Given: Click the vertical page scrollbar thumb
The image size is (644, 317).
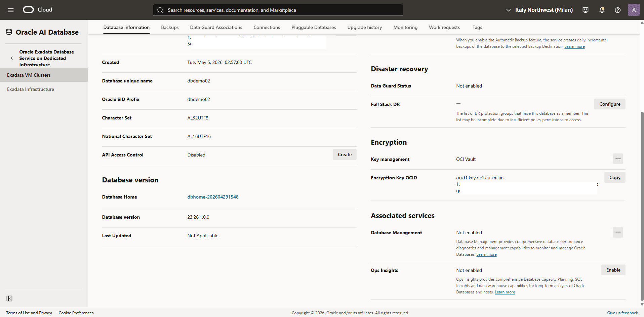Looking at the screenshot, I should pos(642,206).
